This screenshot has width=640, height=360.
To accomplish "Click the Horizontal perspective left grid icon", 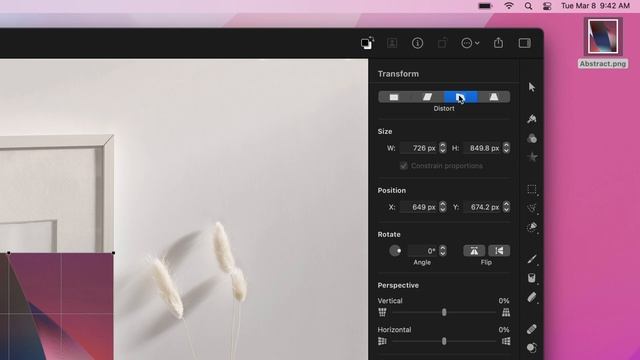I will pyautogui.click(x=382, y=341).
